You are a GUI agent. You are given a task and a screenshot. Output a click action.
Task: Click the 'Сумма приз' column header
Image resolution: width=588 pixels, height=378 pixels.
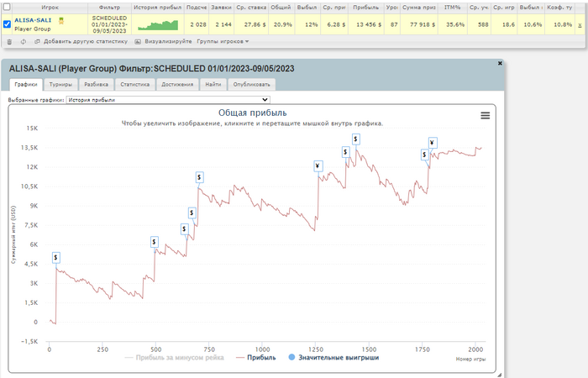(x=419, y=7)
